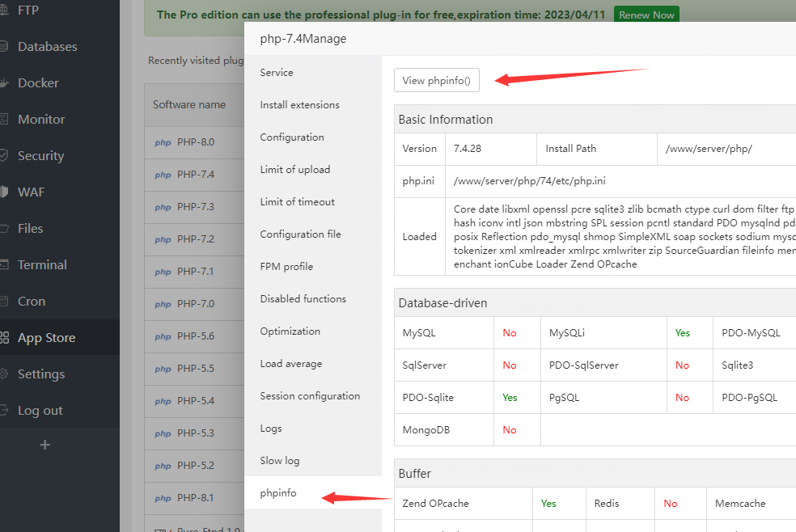Viewport: 796px width, 532px height.
Task: Click the php icon beside PHP-8.0
Action: pyautogui.click(x=162, y=142)
